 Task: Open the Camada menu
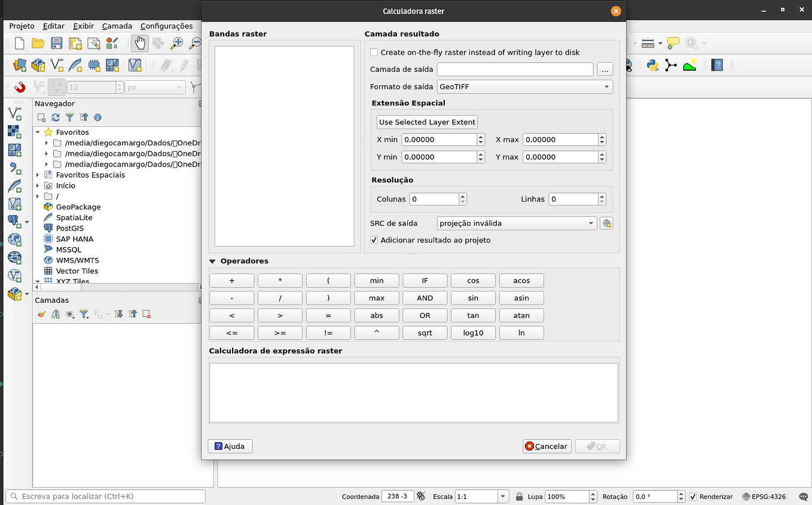(117, 26)
